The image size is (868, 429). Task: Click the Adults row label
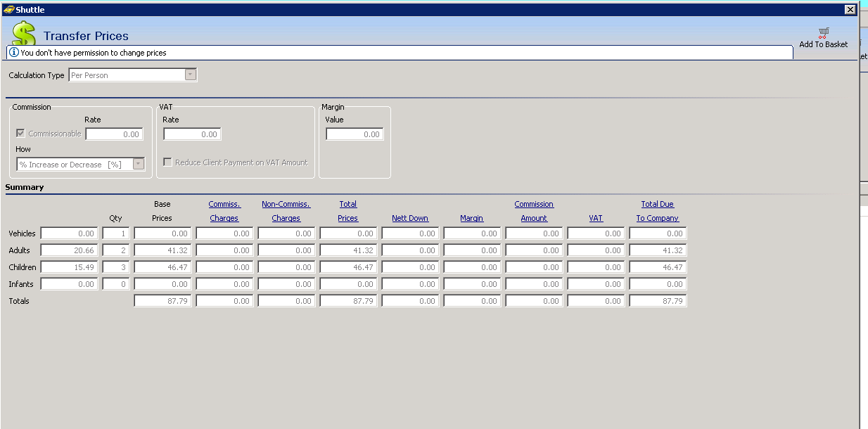(x=19, y=250)
